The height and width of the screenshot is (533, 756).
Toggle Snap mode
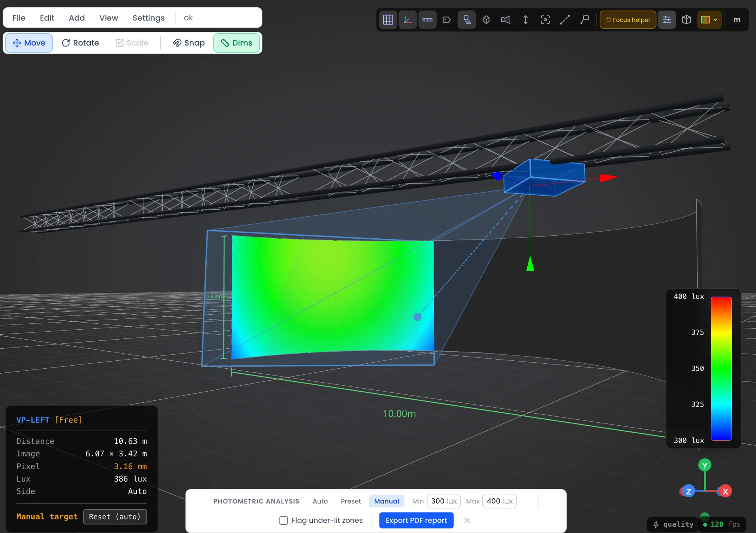point(189,43)
